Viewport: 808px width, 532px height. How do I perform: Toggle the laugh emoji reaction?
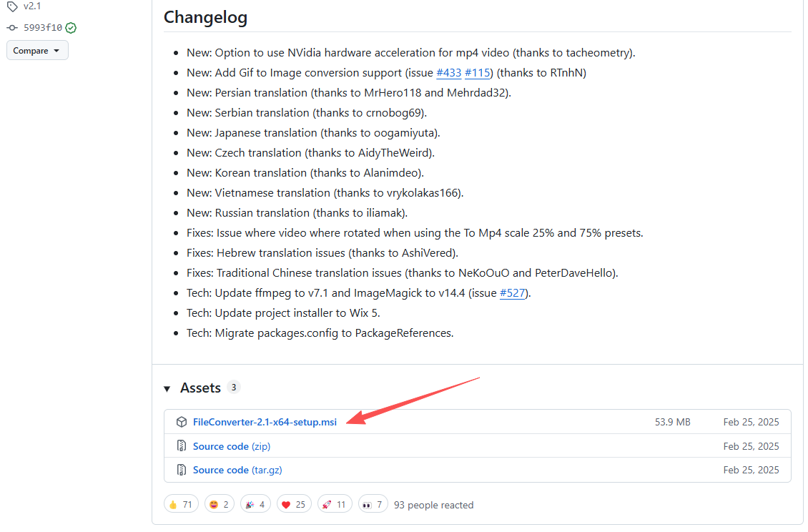[x=220, y=505]
